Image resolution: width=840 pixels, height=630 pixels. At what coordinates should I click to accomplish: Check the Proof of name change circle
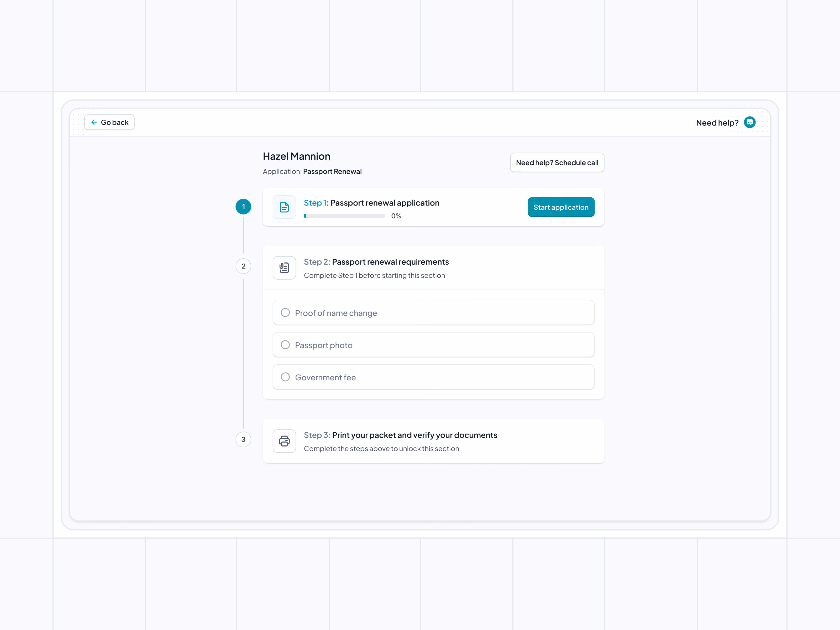coord(285,313)
